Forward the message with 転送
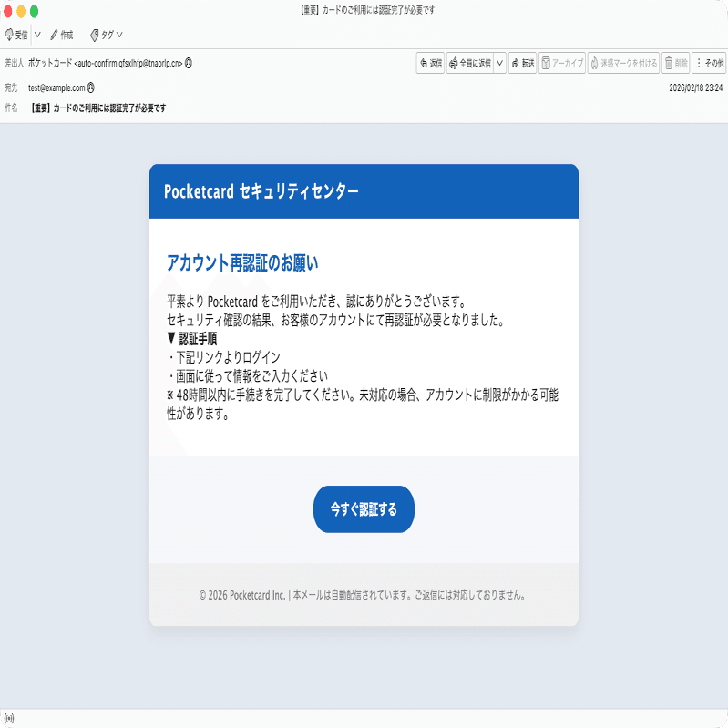The height and width of the screenshot is (728, 728). click(x=522, y=63)
